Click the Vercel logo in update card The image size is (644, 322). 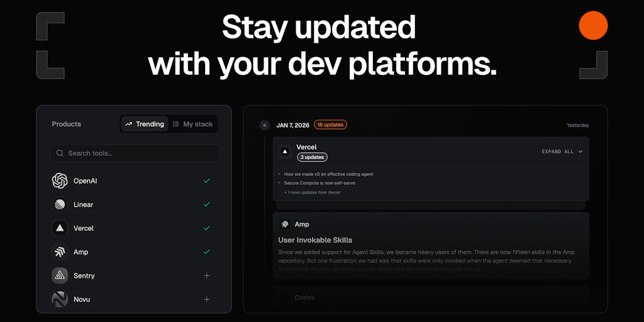click(285, 152)
